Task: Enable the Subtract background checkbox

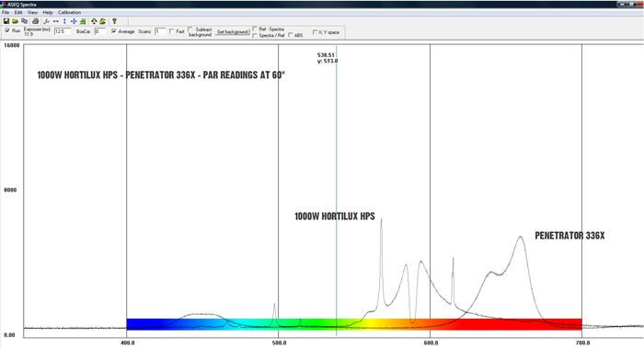Action: (190, 29)
